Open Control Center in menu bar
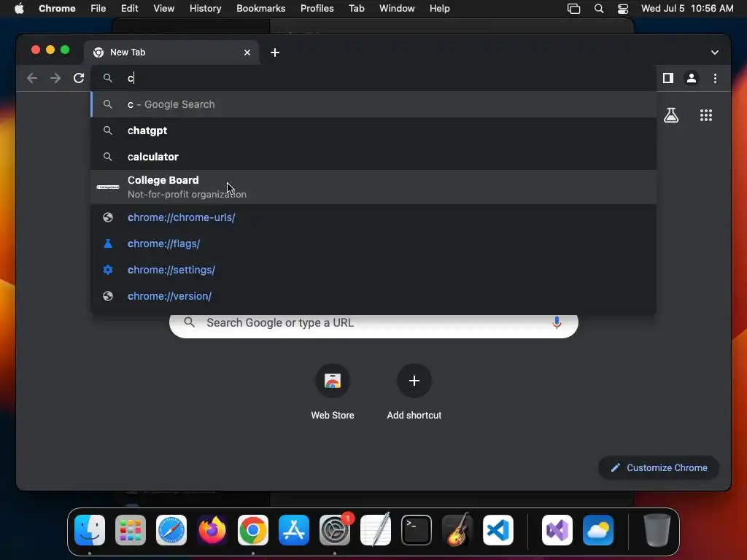 tap(623, 9)
